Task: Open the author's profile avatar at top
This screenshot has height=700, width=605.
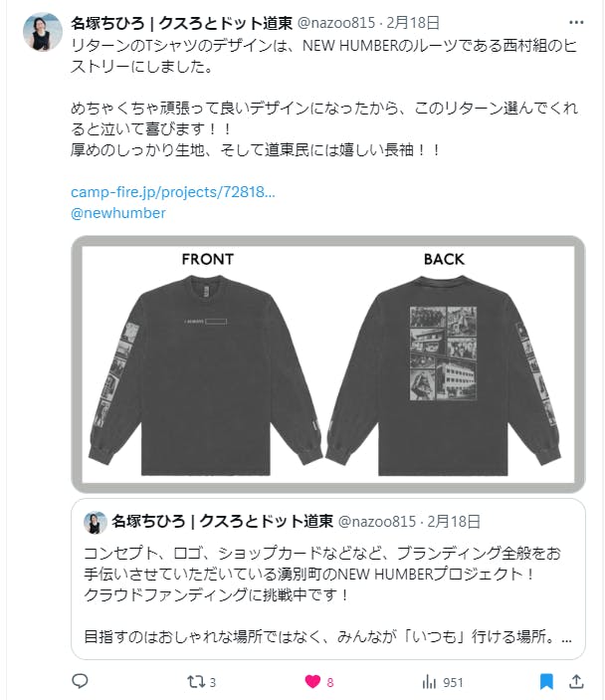Action: point(43,32)
